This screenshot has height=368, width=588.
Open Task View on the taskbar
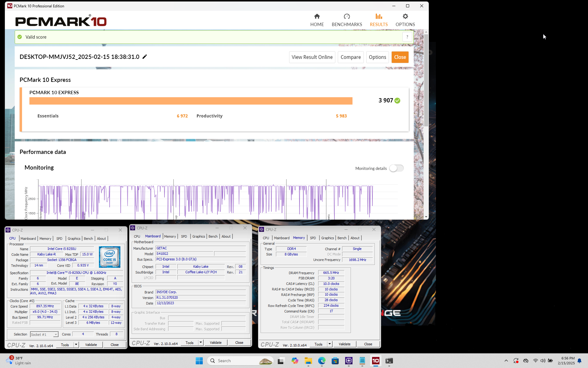click(x=281, y=361)
